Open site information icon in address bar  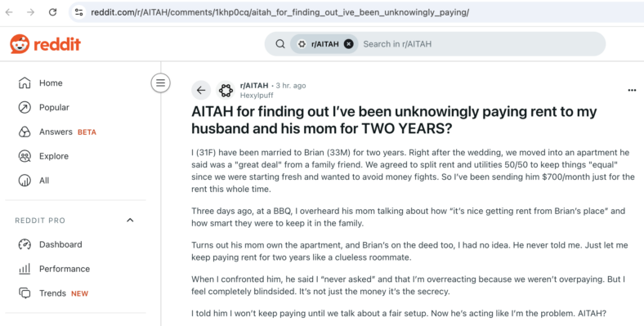click(x=78, y=12)
